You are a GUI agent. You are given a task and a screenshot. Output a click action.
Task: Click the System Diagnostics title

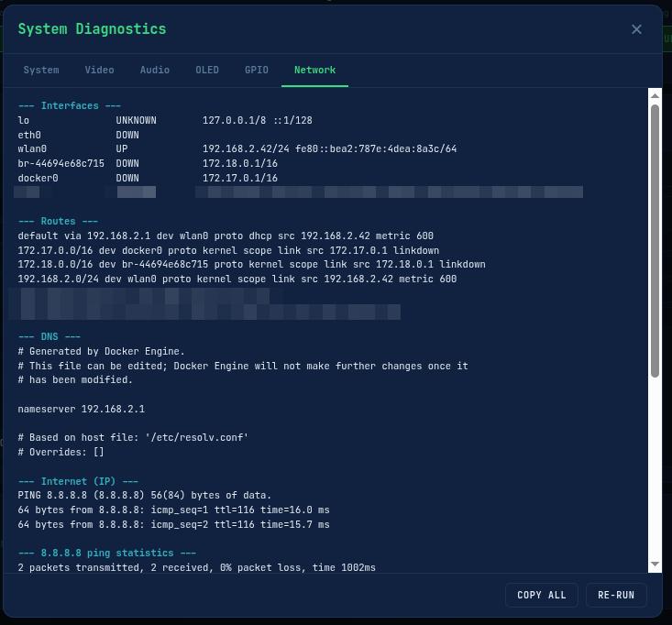(92, 29)
